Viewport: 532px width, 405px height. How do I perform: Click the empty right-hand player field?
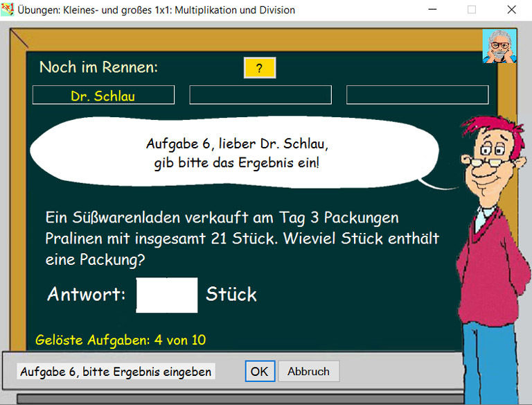coord(417,96)
